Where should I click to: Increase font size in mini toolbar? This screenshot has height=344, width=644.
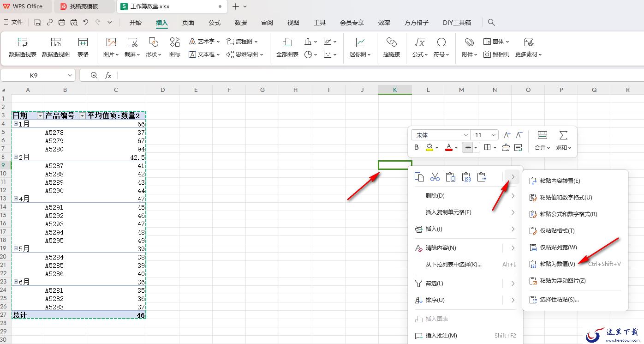507,135
